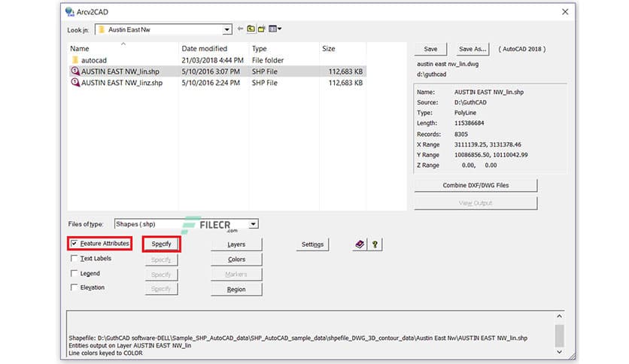Image resolution: width=629 pixels, height=364 pixels.
Task: Click the 5/10/2016 3:07 PM date cell
Action: coord(211,71)
